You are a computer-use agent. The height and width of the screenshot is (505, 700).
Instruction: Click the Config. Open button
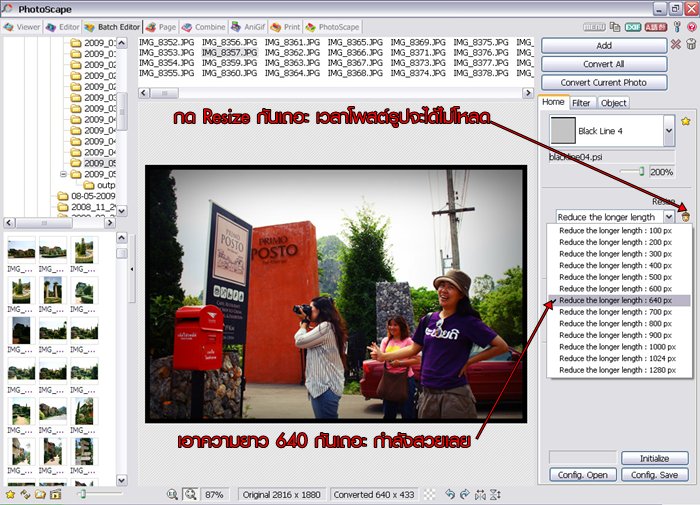click(583, 475)
